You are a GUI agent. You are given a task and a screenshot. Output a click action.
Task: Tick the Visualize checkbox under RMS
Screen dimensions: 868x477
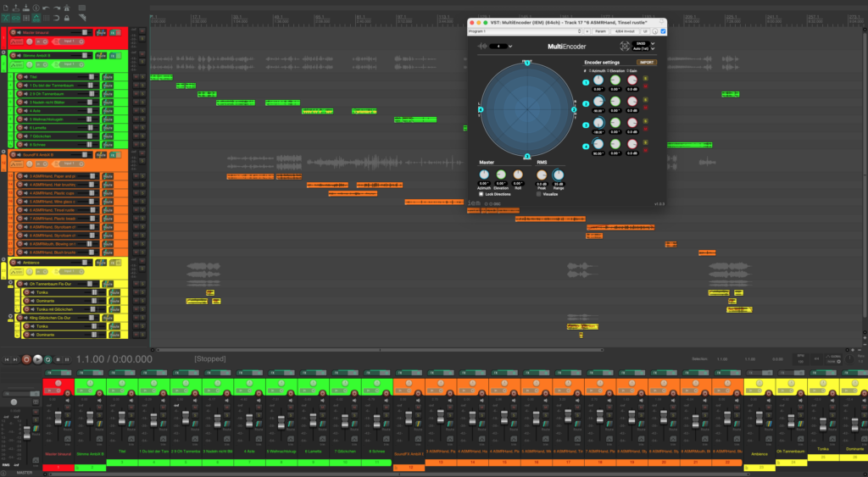pos(539,194)
